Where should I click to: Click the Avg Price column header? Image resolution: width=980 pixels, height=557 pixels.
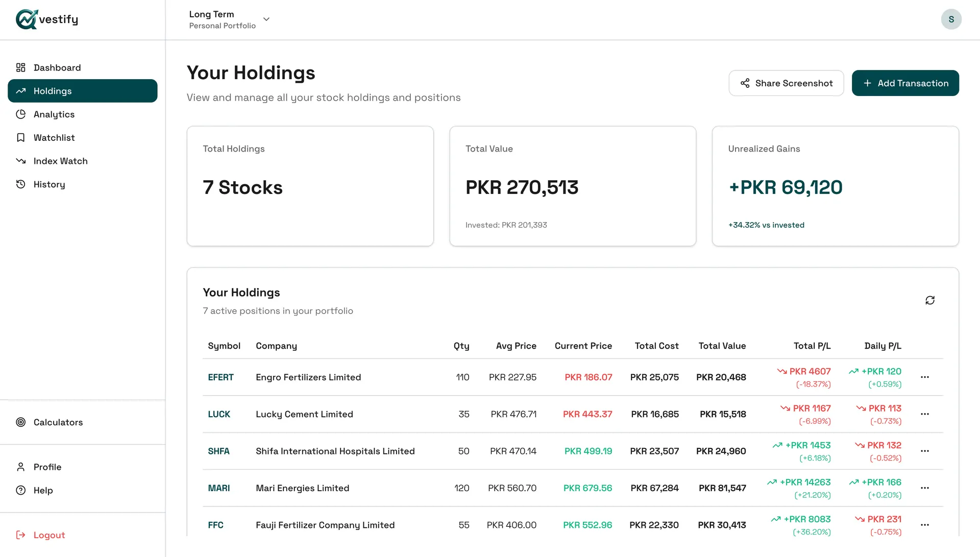click(516, 346)
